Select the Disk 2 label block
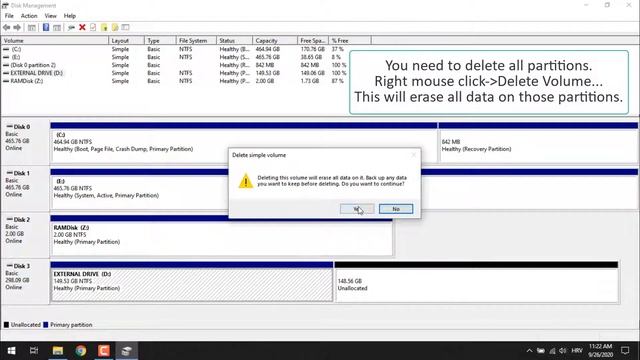Viewport: 640px width, 360px height. 25,235
